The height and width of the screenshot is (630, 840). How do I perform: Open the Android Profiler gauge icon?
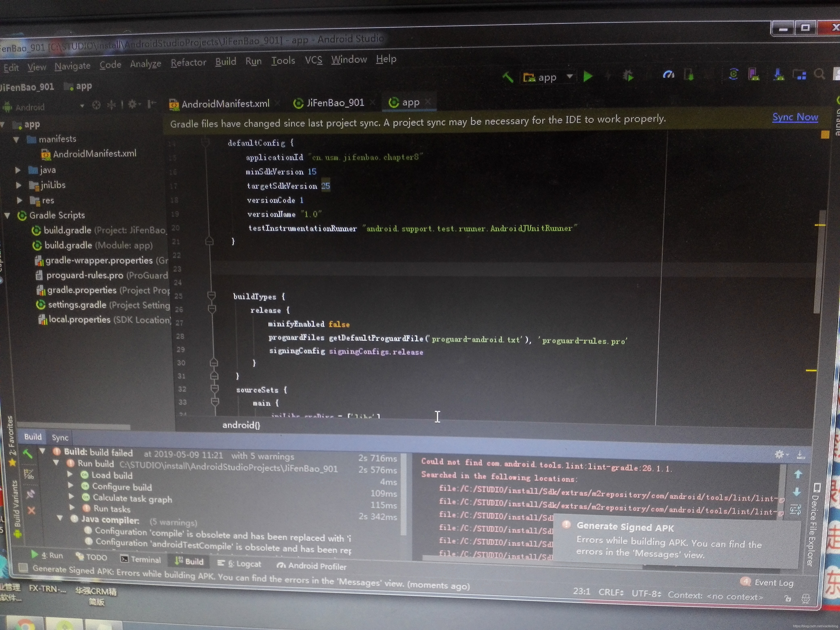point(668,75)
